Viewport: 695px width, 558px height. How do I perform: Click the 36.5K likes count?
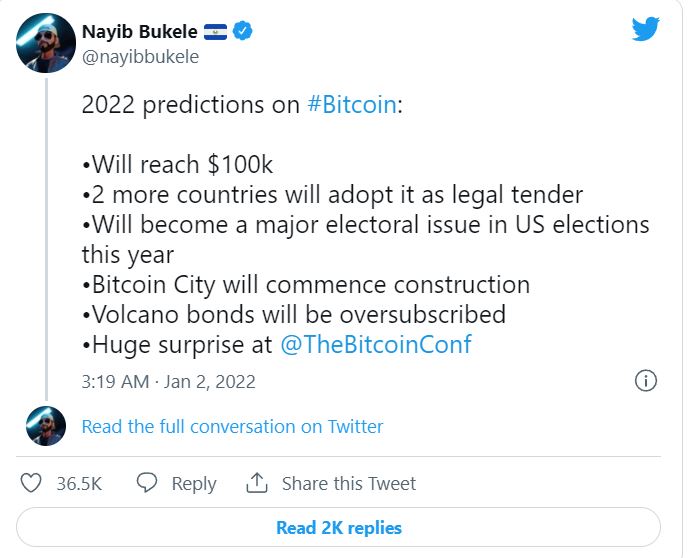coord(79,483)
